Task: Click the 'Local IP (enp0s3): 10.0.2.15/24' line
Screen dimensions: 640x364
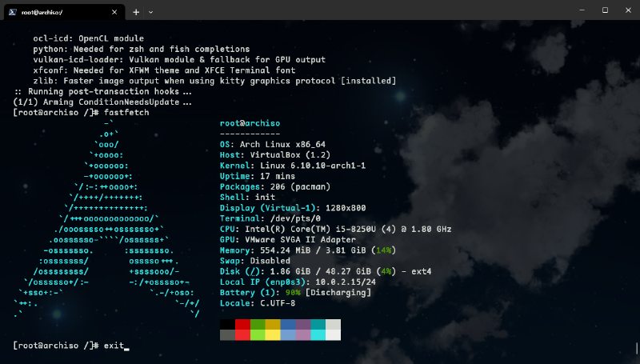Action: coord(298,282)
